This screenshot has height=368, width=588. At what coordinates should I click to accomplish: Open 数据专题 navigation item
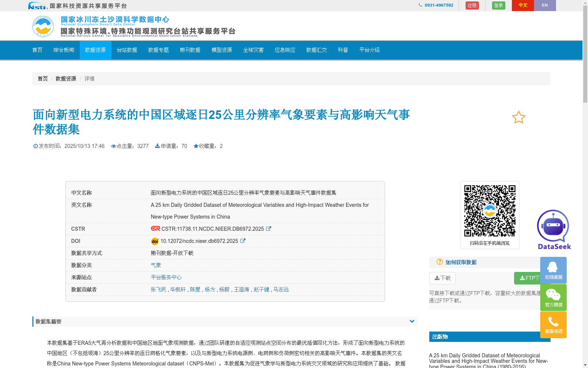pos(158,50)
